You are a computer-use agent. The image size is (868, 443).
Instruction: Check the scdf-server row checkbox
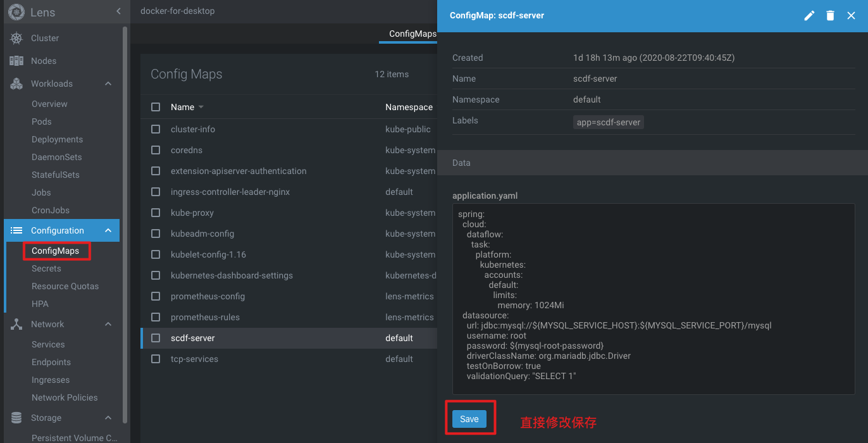pos(156,338)
